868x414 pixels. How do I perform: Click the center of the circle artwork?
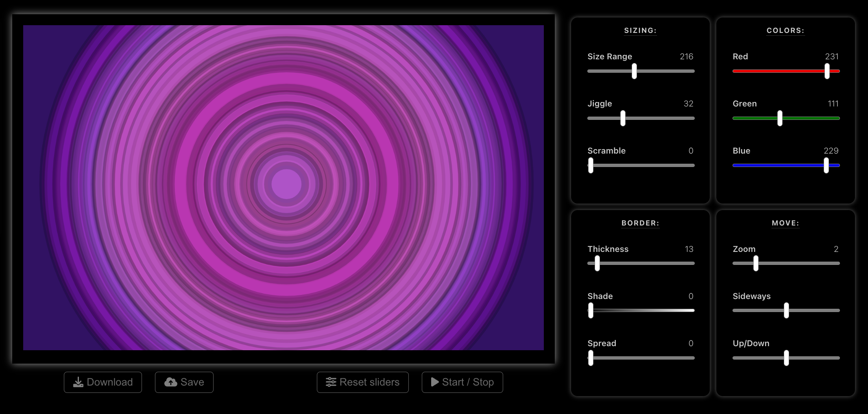[286, 184]
